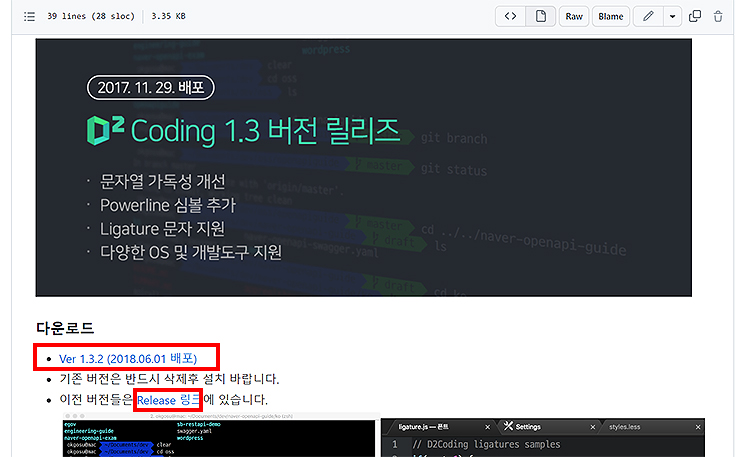Screen dimensions: 740x457
Task: Expand the edit options dropdown arrow
Action: pyautogui.click(x=673, y=17)
